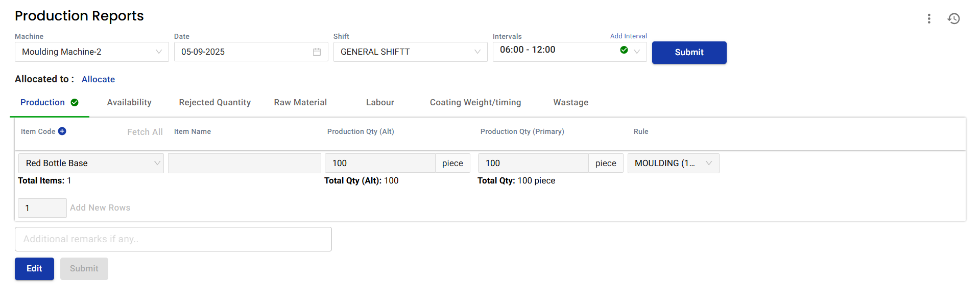Screen dimensions: 980x300
Task: Open the Shift dropdown showing GENERAL SHIFTT
Action: pyautogui.click(x=477, y=52)
